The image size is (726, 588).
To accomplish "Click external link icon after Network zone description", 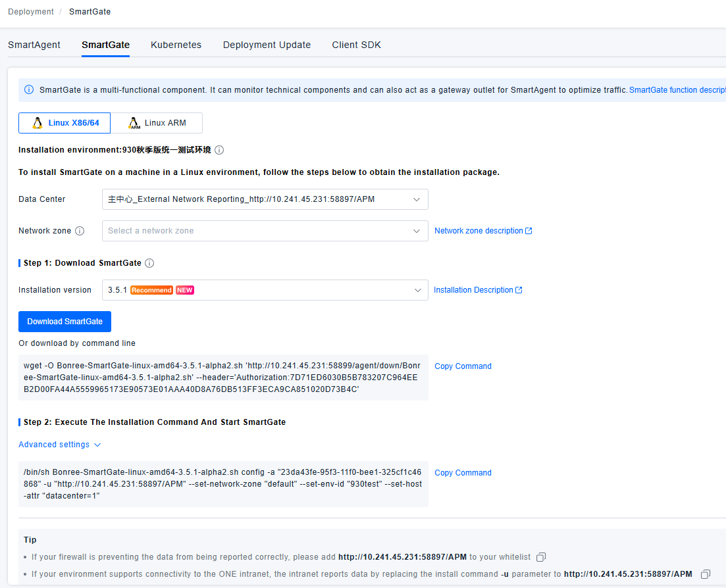I will tap(529, 231).
